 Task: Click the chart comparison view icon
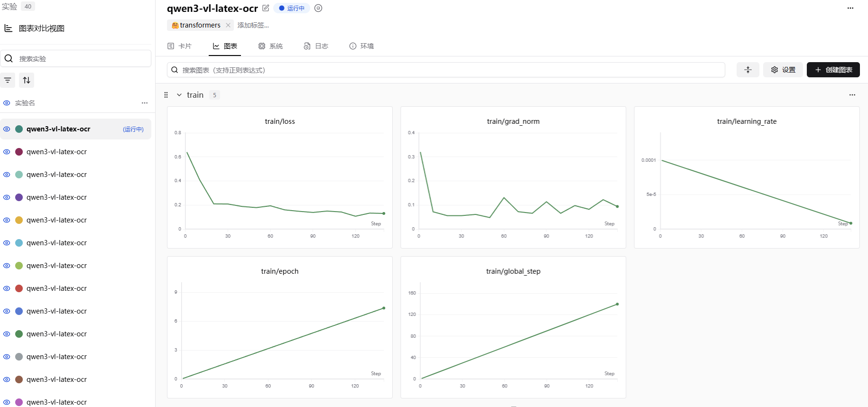[8, 28]
